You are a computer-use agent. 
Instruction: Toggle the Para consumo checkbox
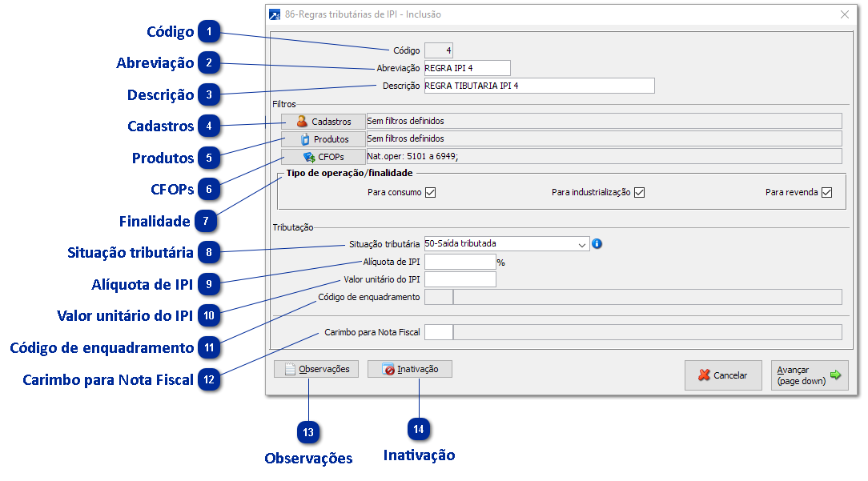coord(431,192)
